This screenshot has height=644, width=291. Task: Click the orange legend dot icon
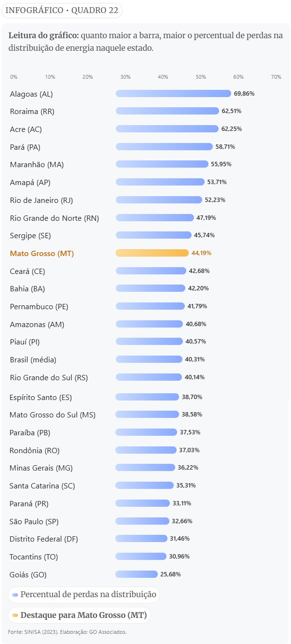15,615
